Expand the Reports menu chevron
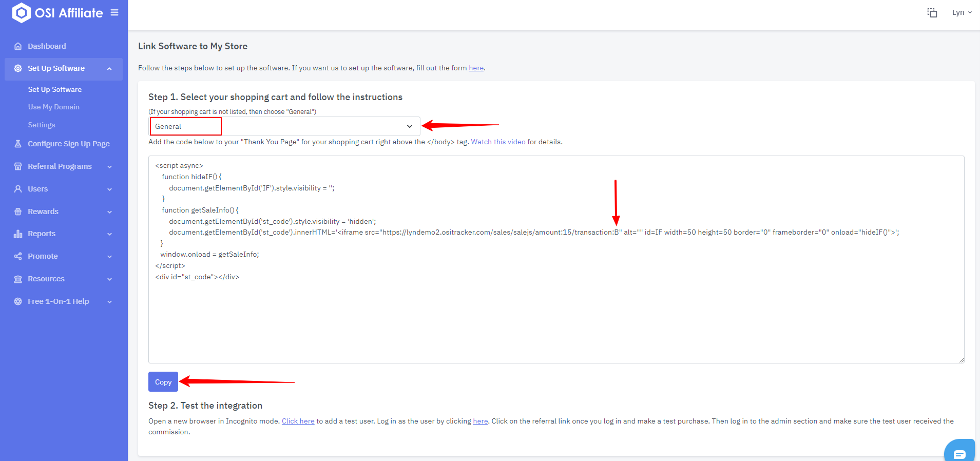The height and width of the screenshot is (461, 980). [109, 234]
